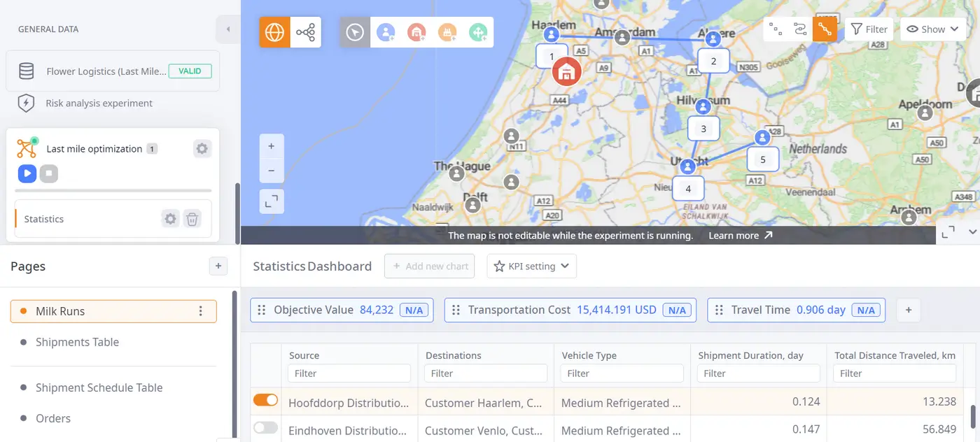Viewport: 980px width, 442px height.
Task: Click the Source column filter field
Action: (349, 373)
